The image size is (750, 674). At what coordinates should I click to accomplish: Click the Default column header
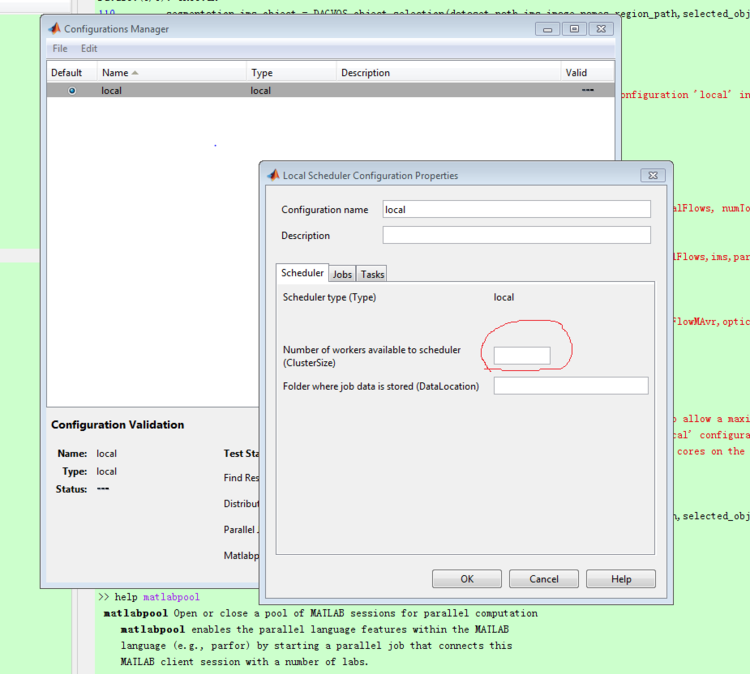72,73
